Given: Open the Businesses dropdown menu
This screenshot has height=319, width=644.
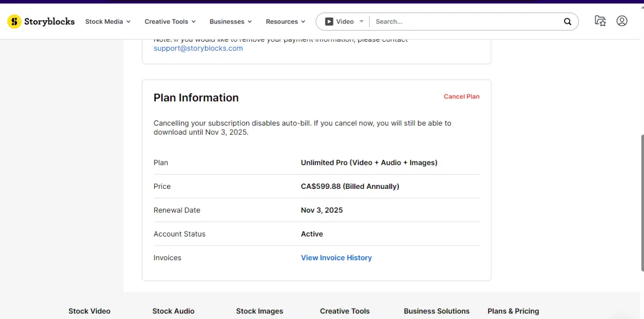Looking at the screenshot, I should tap(231, 22).
